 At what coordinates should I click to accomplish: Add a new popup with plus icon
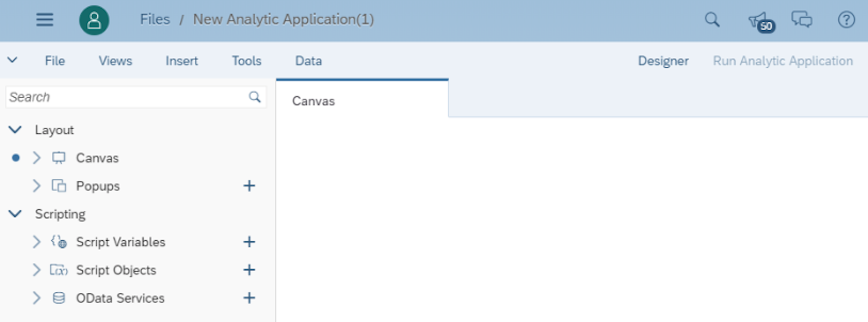[x=249, y=186]
